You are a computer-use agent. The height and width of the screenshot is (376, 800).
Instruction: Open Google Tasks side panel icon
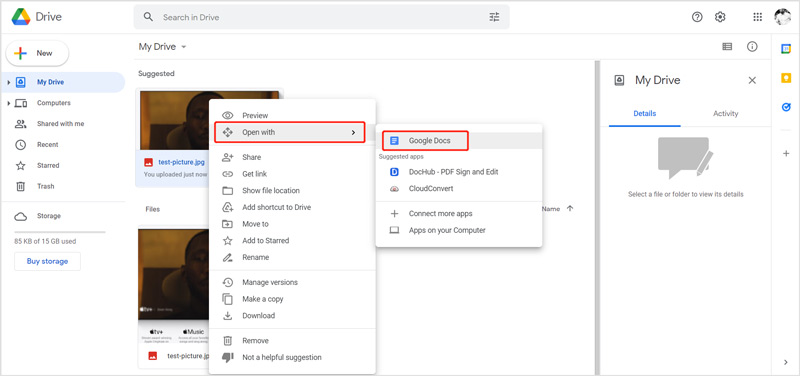tap(786, 107)
